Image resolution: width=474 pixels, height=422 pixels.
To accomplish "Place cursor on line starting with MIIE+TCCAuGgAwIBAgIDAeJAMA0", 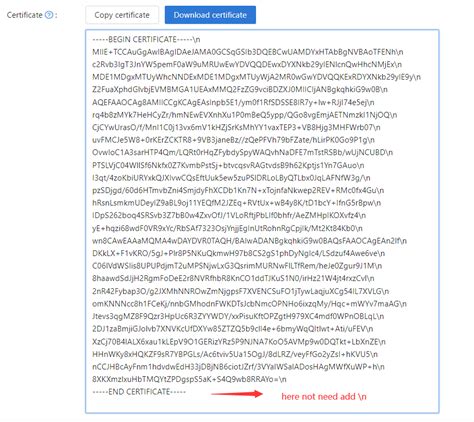I will pyautogui.click(x=248, y=52).
